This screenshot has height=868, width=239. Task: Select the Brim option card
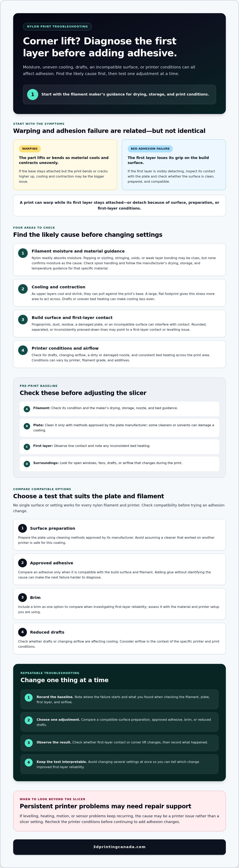tap(119, 604)
